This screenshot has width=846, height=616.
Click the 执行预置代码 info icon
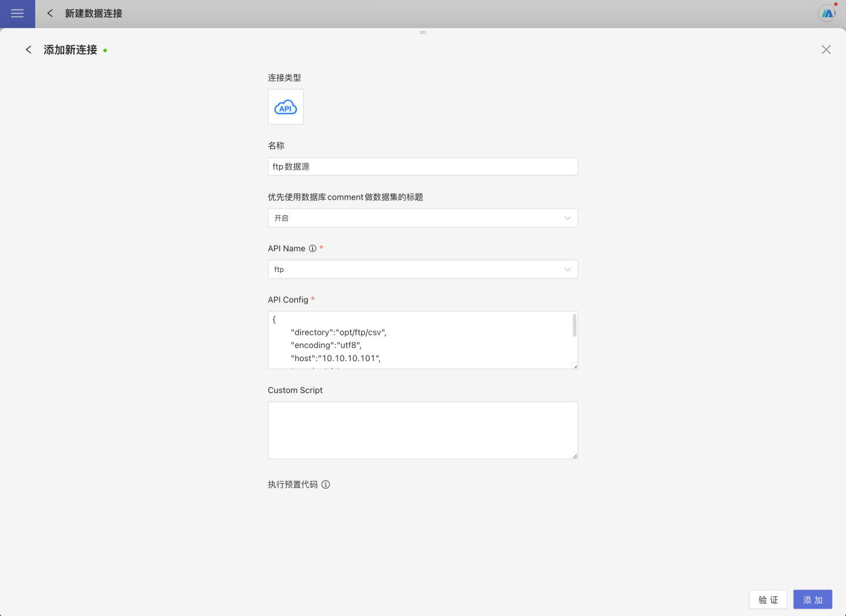(x=325, y=484)
